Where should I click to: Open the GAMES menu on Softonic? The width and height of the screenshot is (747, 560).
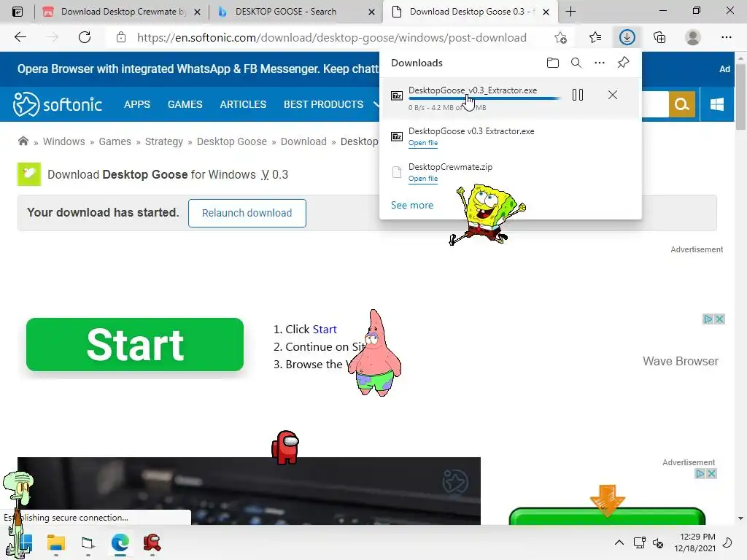[x=185, y=104]
